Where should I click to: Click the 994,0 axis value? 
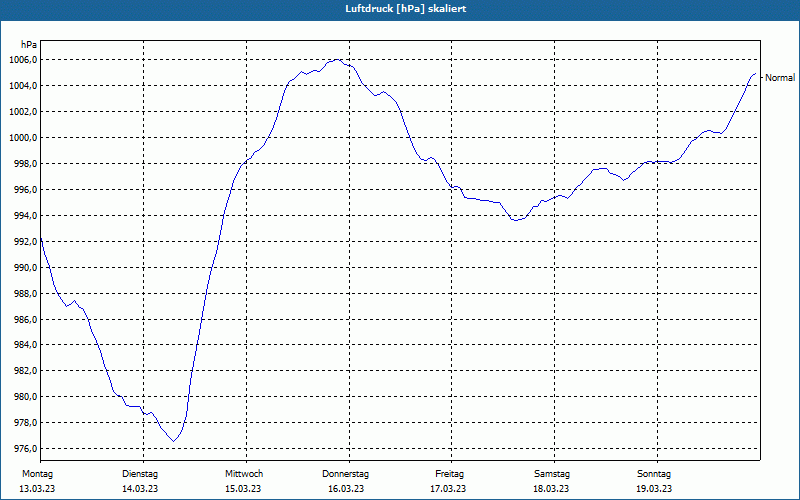point(25,216)
